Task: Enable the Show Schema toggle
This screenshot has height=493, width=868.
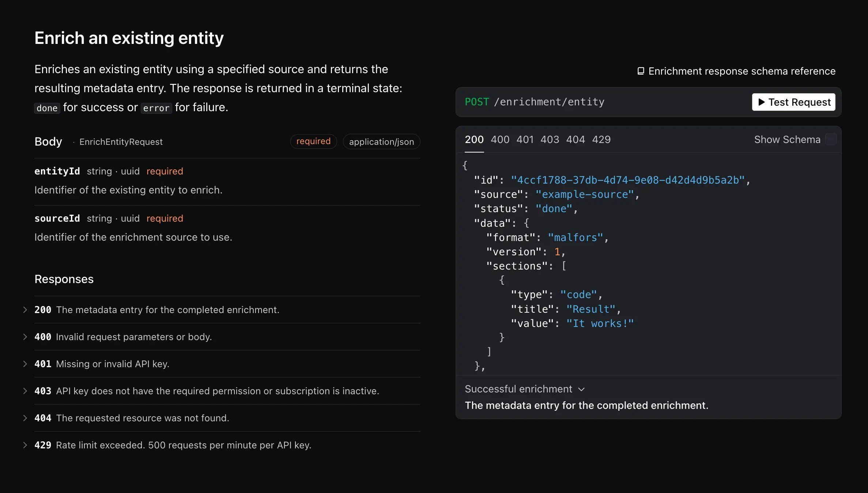Action: tap(831, 139)
